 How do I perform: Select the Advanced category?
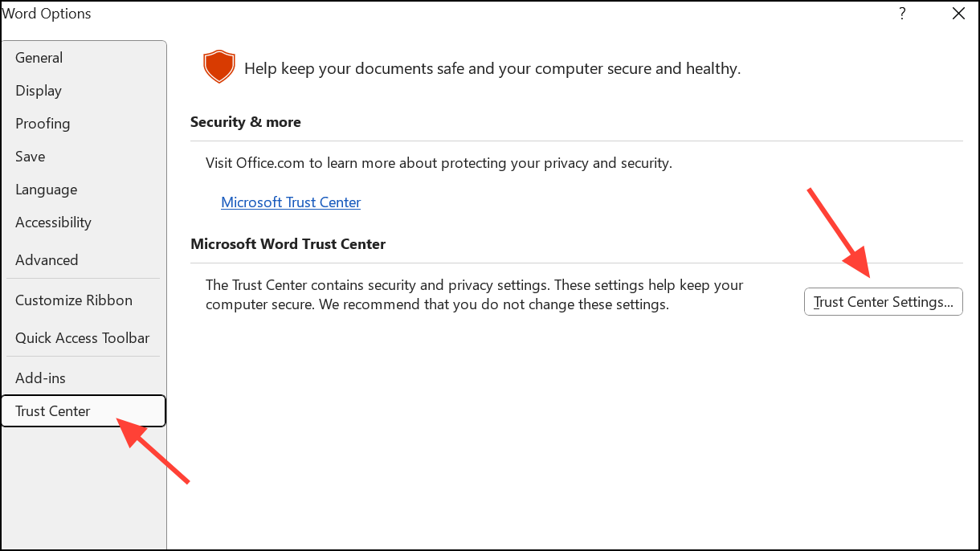[x=84, y=260]
